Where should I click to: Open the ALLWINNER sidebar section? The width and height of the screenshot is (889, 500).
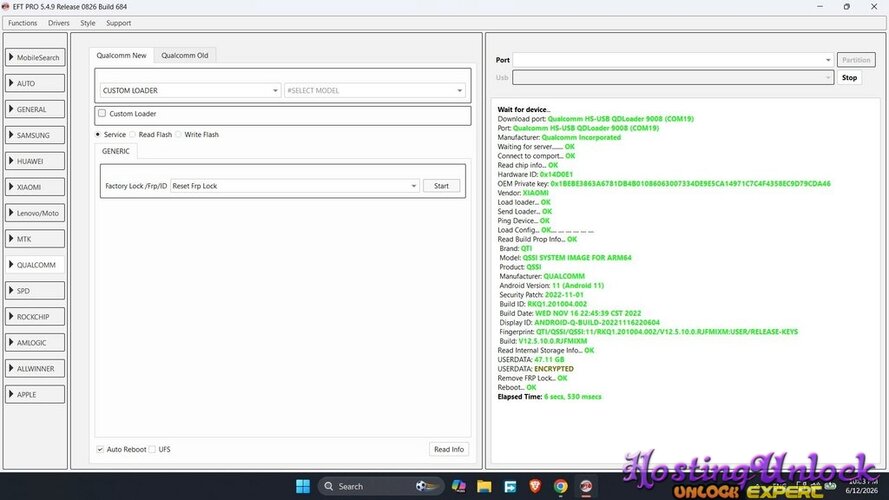(x=35, y=368)
